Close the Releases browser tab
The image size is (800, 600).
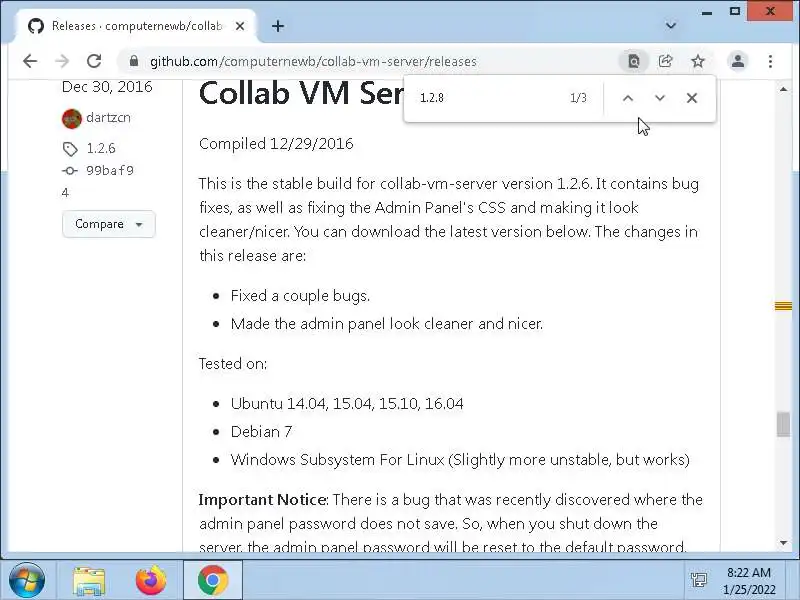[240, 26]
